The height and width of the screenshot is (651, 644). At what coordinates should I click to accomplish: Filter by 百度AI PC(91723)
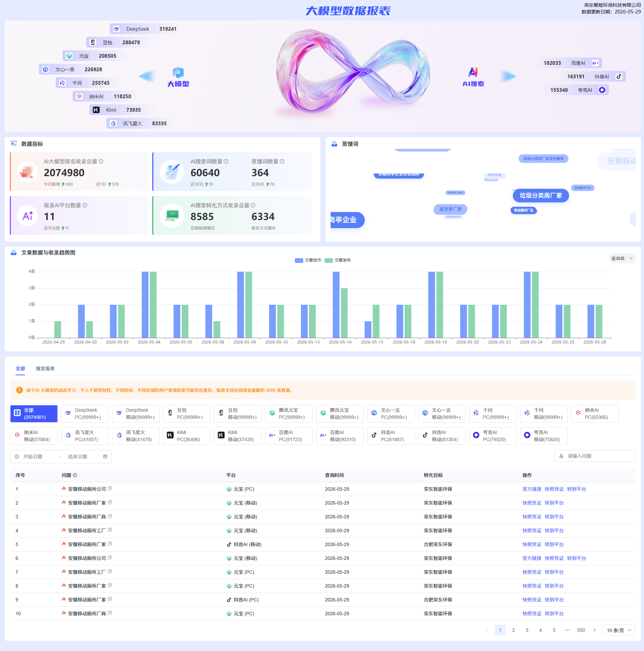289,436
